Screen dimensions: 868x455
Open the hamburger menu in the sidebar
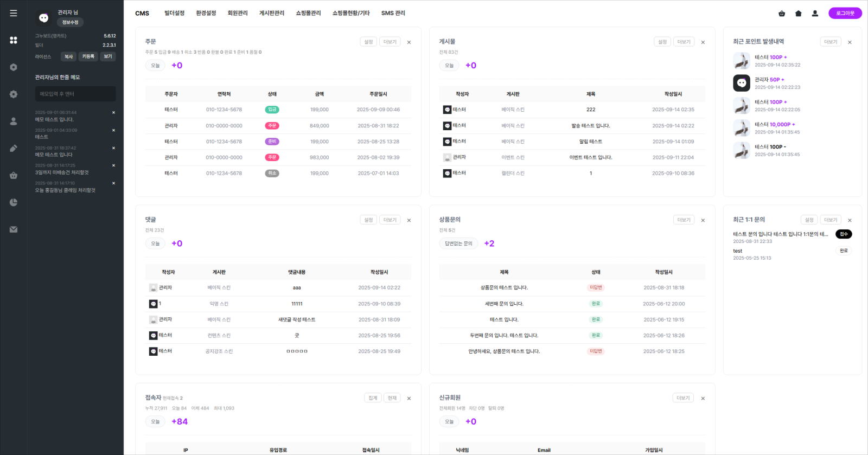point(14,13)
